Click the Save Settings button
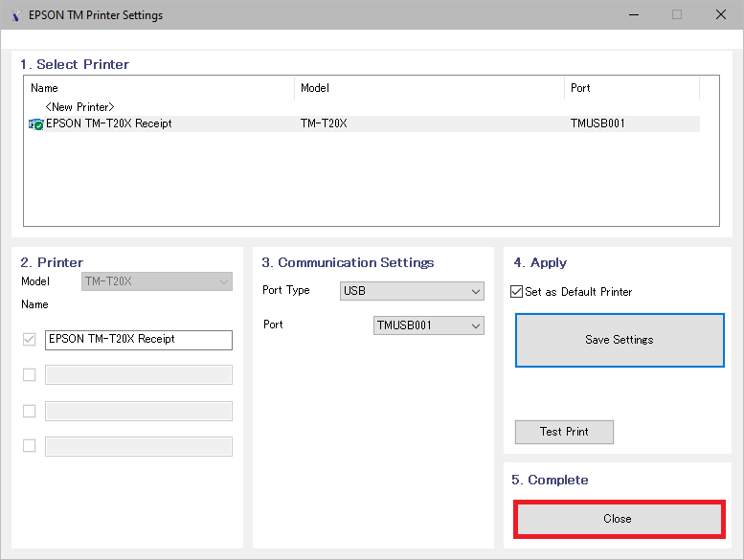Image resolution: width=744 pixels, height=560 pixels. tap(620, 340)
